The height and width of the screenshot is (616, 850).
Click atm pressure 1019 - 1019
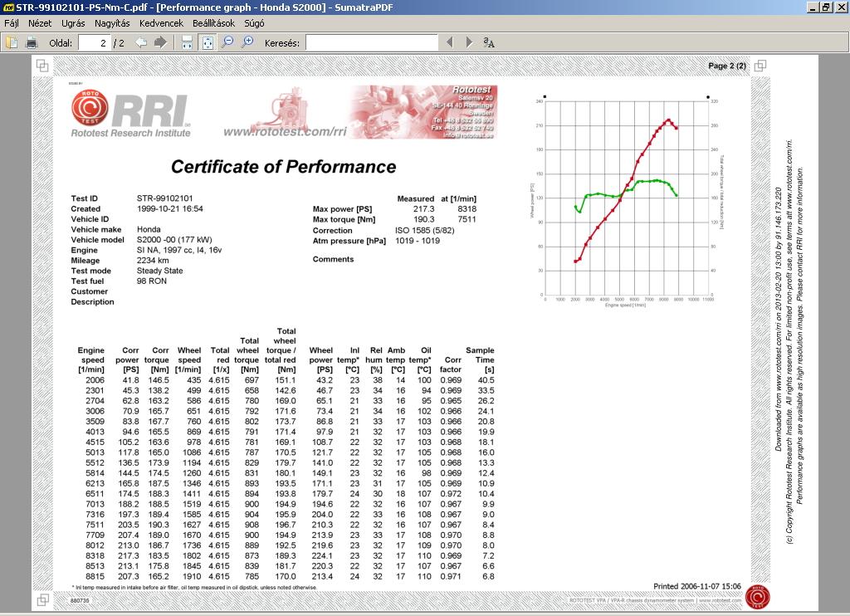[x=418, y=241]
